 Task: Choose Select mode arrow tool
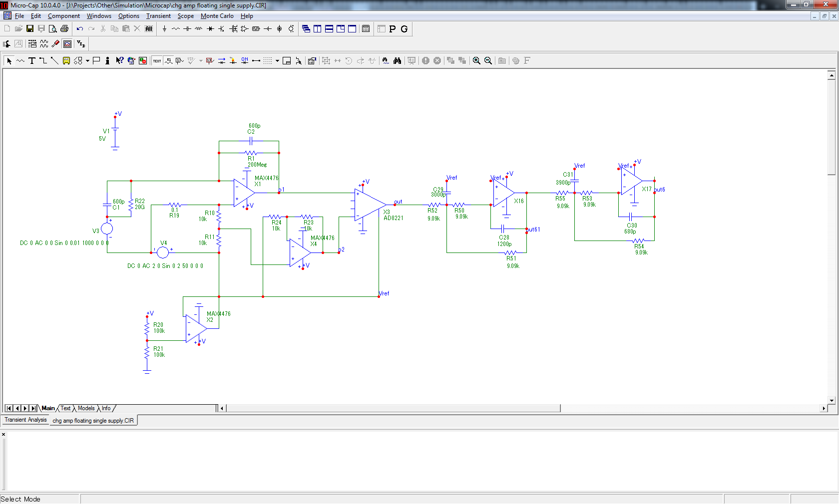point(9,61)
